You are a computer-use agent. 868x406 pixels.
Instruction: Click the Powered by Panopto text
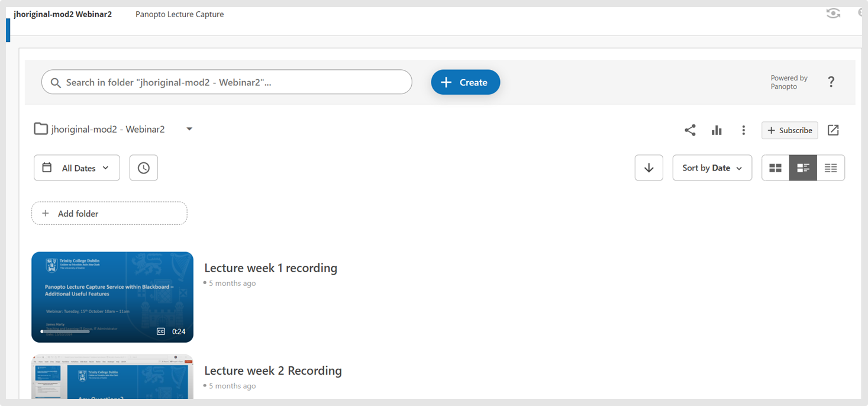tap(789, 82)
